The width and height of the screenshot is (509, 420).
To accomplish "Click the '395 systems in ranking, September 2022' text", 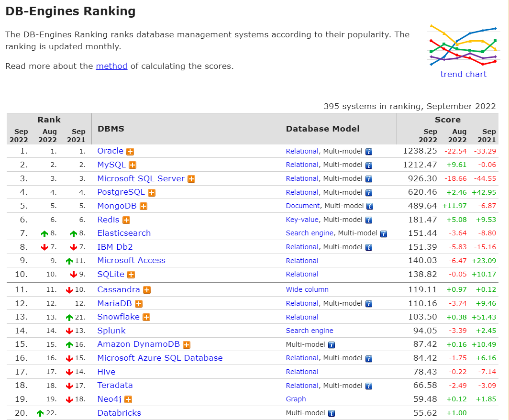I will pos(409,107).
